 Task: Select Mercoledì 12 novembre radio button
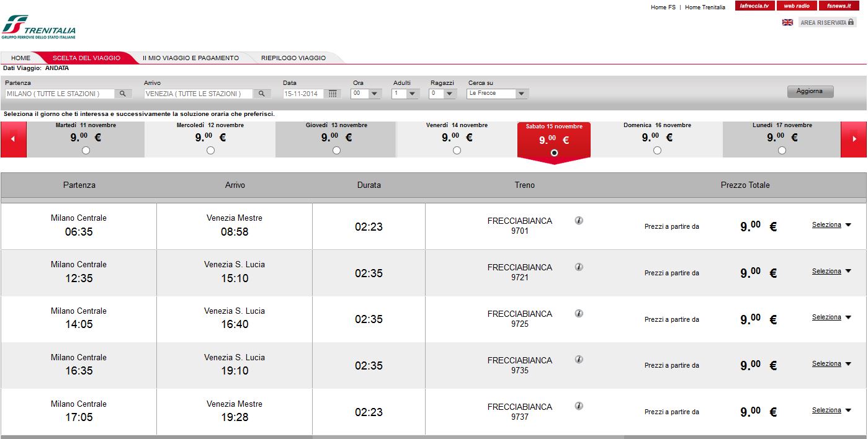pos(210,151)
